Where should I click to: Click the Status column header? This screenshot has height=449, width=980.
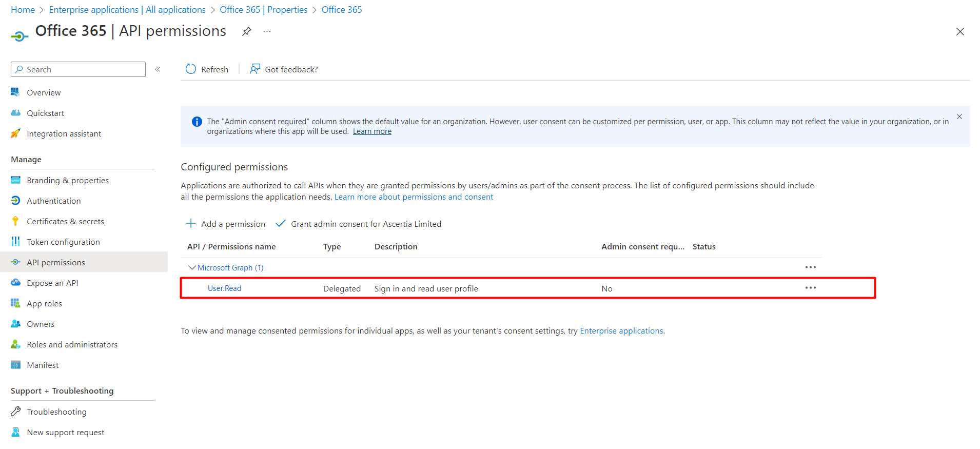(x=704, y=247)
